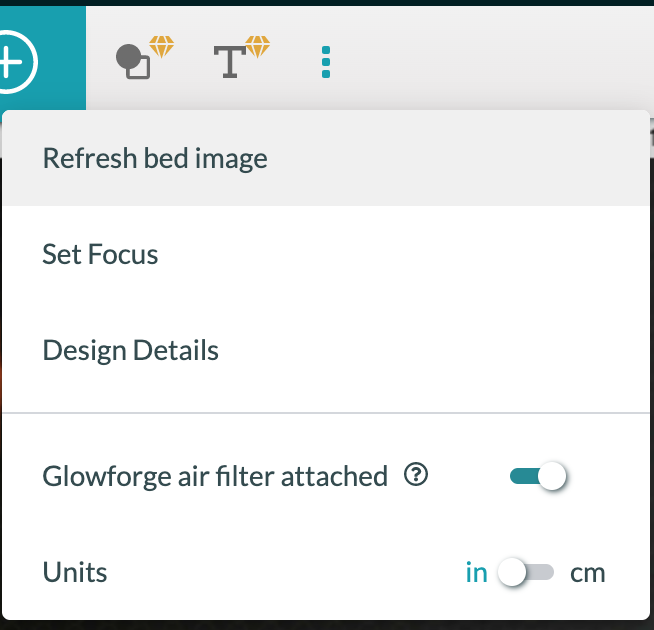Click the diamond badge on text tool
Screen dimensions: 654x630
click(x=258, y=47)
